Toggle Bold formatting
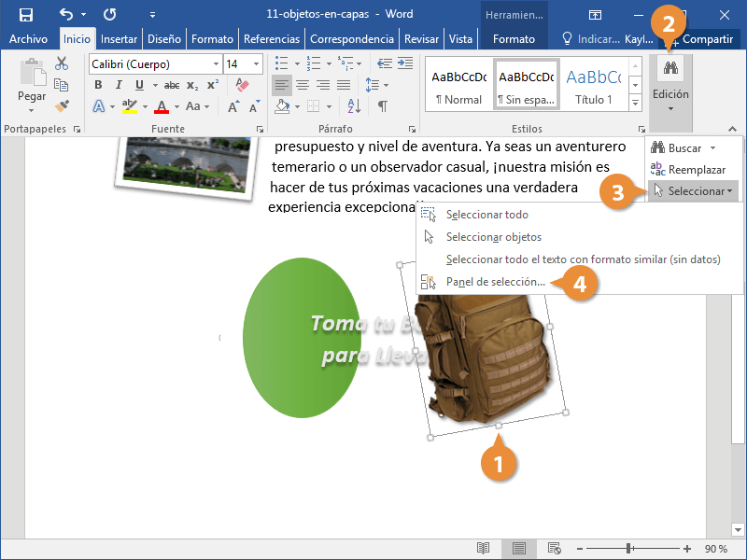The width and height of the screenshot is (747, 560). pyautogui.click(x=98, y=85)
